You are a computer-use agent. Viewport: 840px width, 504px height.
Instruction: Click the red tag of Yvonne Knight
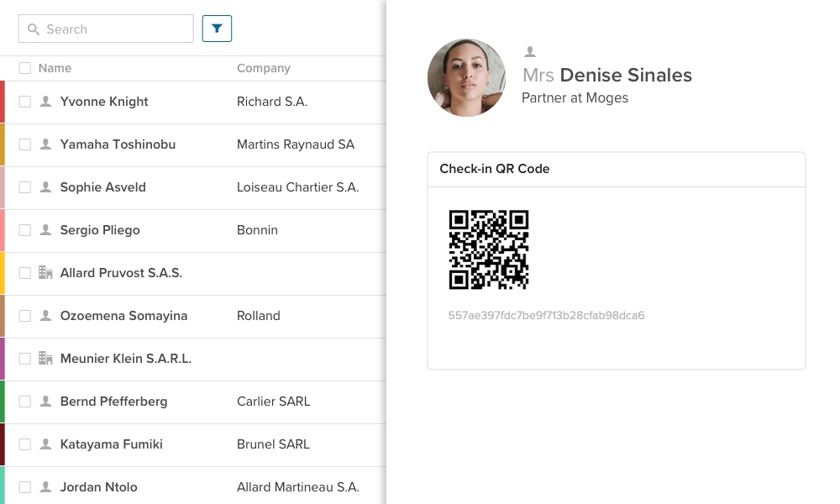pyautogui.click(x=3, y=102)
